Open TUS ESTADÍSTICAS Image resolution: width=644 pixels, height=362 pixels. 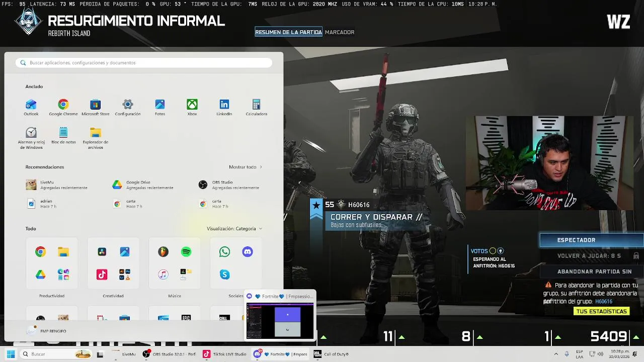click(x=602, y=311)
